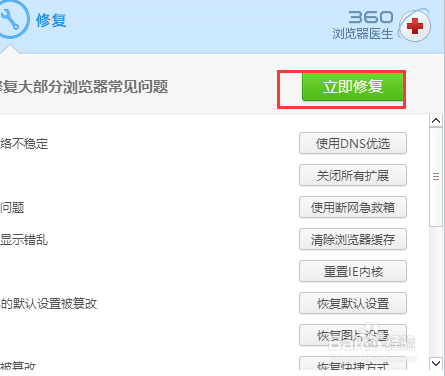Click the 恢复图片设置 button
The image size is (445, 376).
coord(353,335)
